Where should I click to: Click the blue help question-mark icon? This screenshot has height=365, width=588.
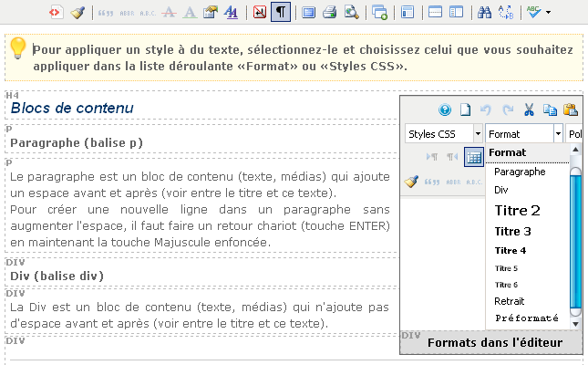(445, 109)
